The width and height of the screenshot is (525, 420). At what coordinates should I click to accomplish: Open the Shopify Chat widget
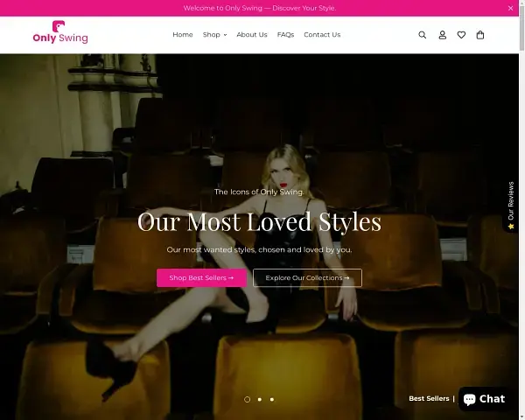(x=484, y=399)
